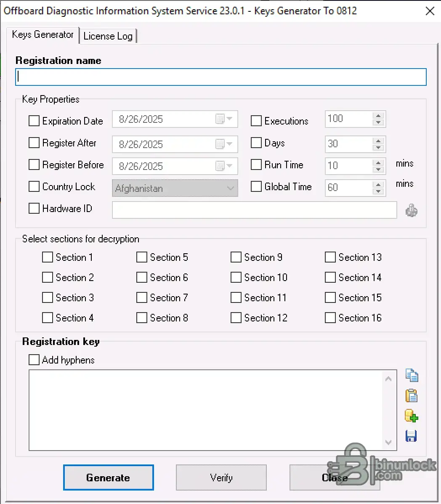
Task: Click registration key scrollbar down arrow
Action: 388,442
